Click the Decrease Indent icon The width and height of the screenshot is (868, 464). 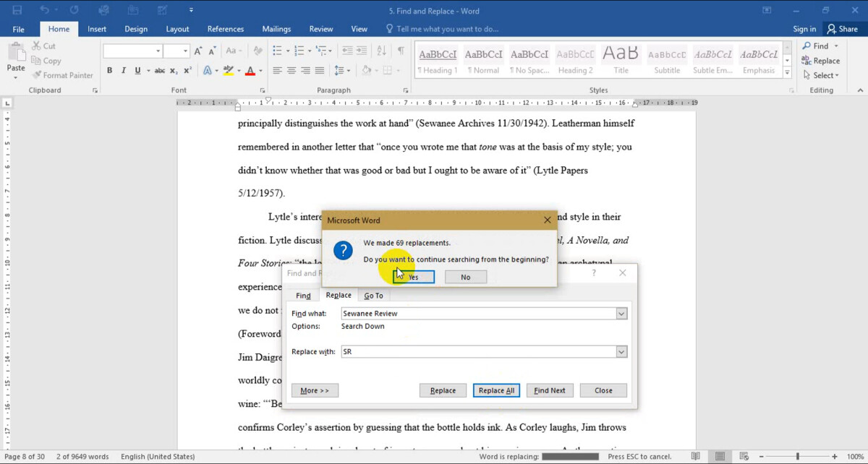click(347, 51)
